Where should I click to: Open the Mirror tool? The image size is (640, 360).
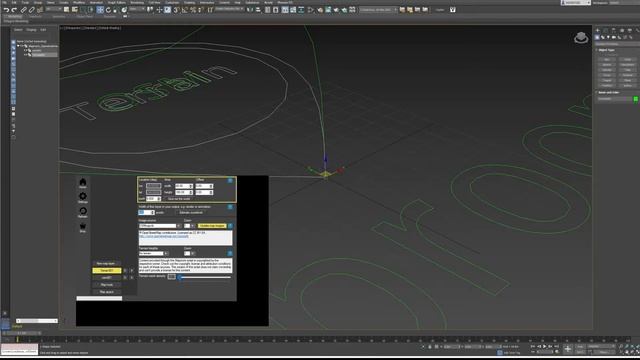(x=250, y=9)
